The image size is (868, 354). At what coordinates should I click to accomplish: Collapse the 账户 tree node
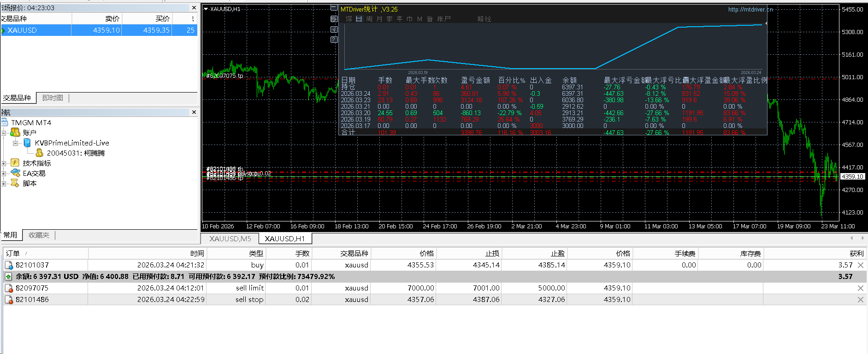coord(4,133)
